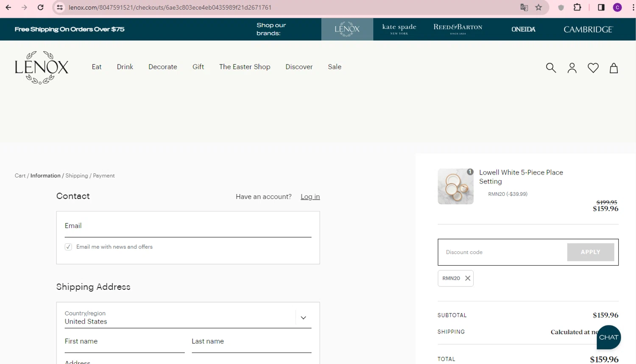Viewport: 636px width, 364px height.
Task: Click Shipping in the breadcrumb
Action: (77, 175)
